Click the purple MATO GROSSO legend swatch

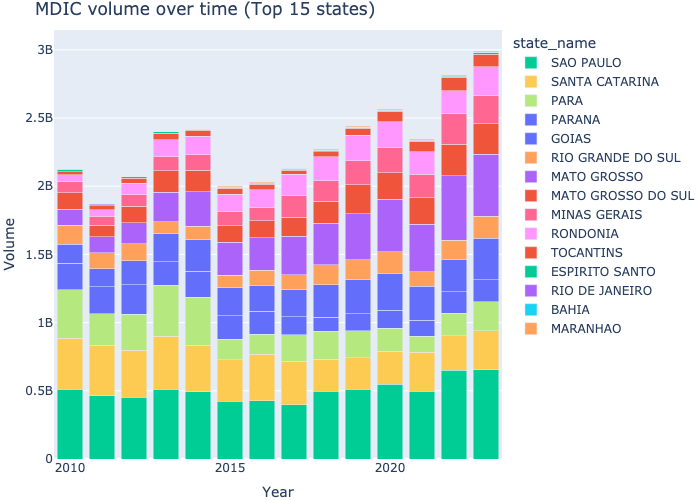531,176
